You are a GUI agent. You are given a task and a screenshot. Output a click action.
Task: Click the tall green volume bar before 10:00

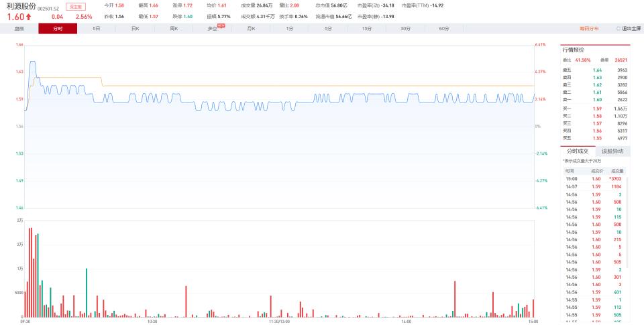tap(87, 293)
